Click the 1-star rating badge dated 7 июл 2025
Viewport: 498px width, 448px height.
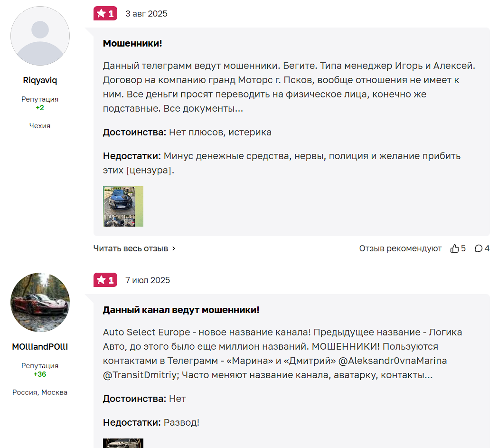105,280
